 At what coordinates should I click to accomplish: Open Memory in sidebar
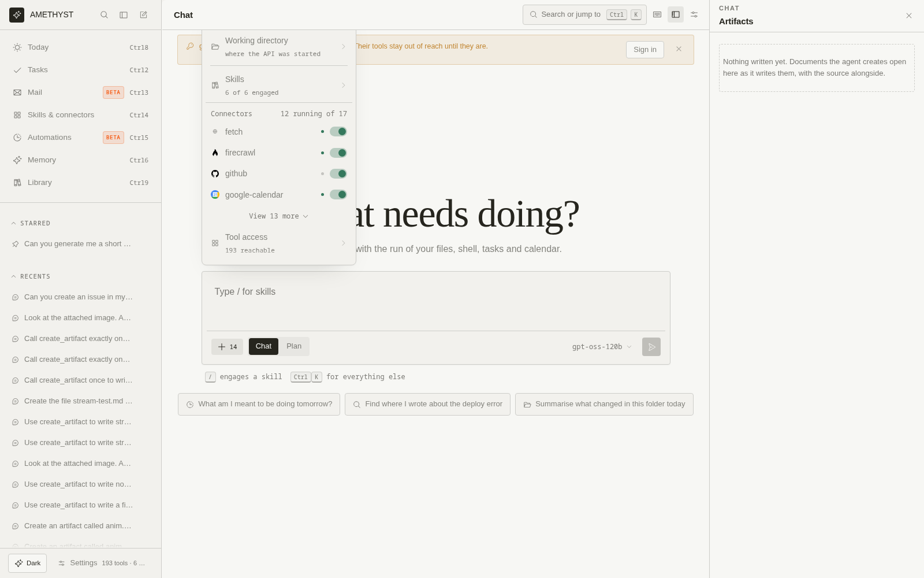81,160
